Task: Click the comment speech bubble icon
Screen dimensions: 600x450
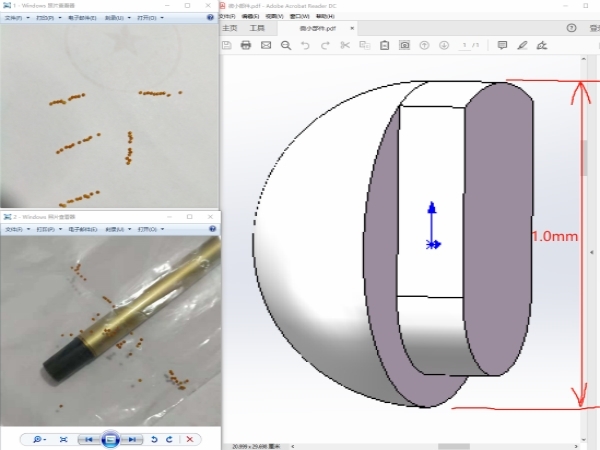Action: point(502,45)
